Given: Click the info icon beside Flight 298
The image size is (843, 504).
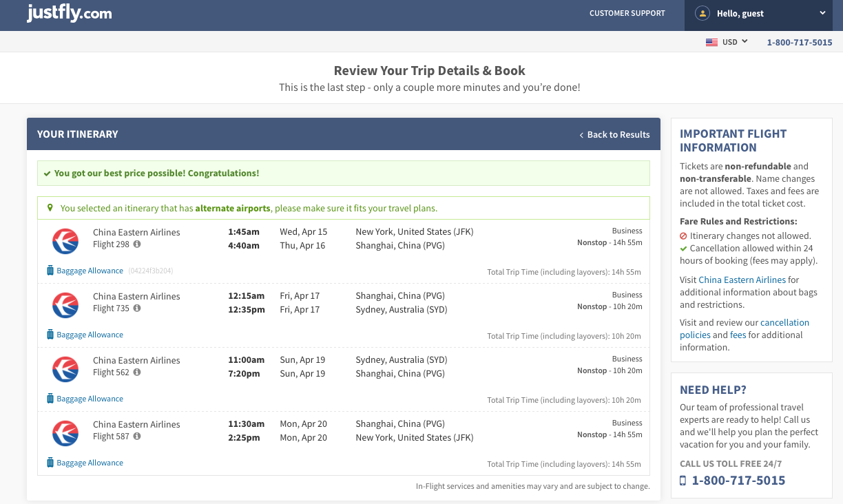Looking at the screenshot, I should coord(137,244).
